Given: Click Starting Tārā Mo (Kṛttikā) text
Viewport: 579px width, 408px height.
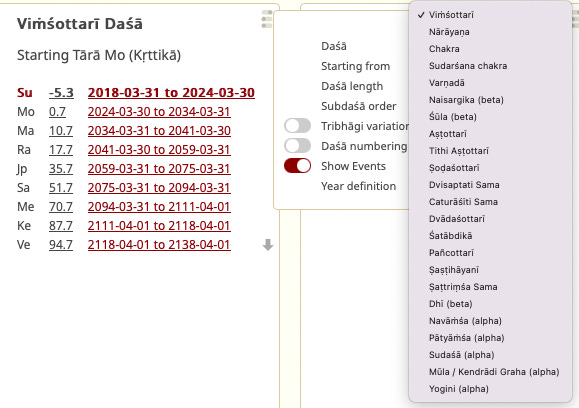Looking at the screenshot, I should [x=99, y=55].
